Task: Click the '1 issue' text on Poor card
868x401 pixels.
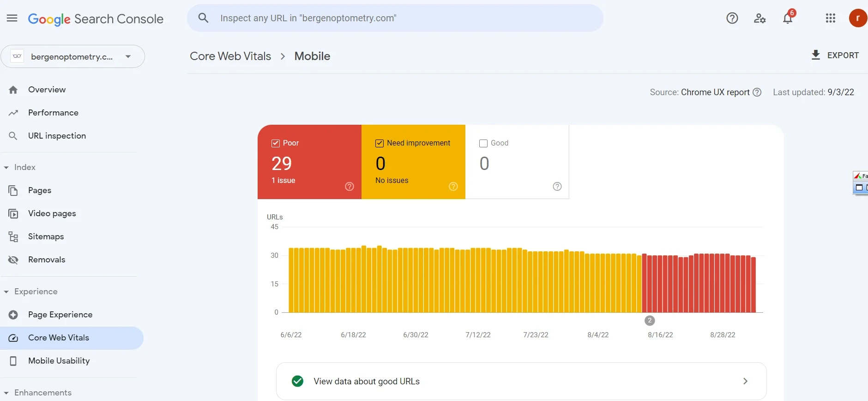Action: click(283, 180)
